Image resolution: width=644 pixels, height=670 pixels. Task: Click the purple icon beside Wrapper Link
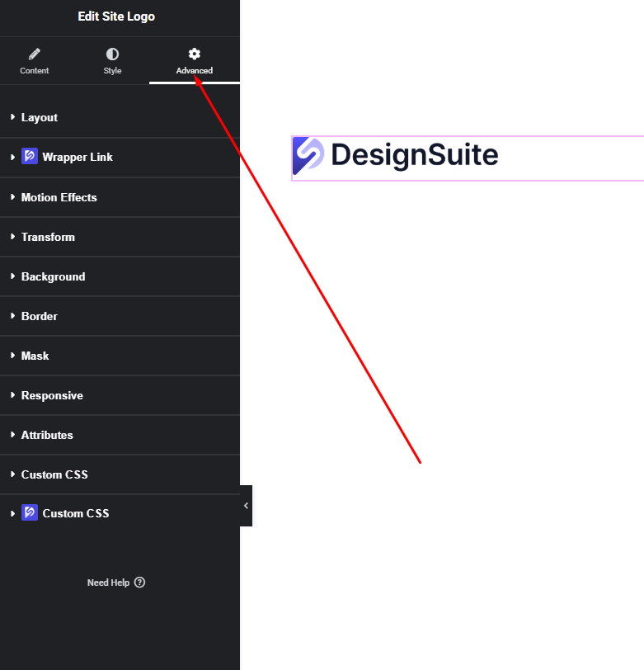tap(30, 157)
